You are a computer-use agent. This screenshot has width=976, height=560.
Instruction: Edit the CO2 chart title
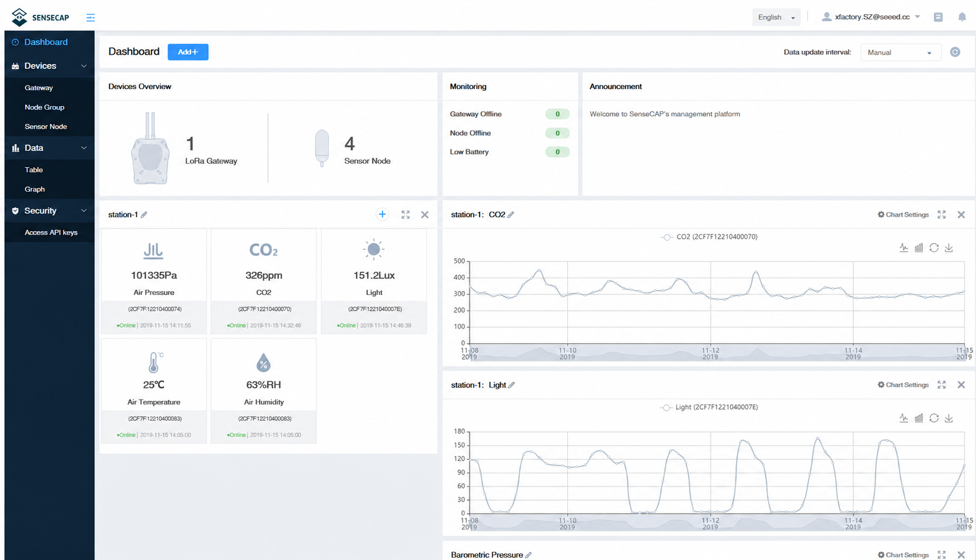coord(511,215)
